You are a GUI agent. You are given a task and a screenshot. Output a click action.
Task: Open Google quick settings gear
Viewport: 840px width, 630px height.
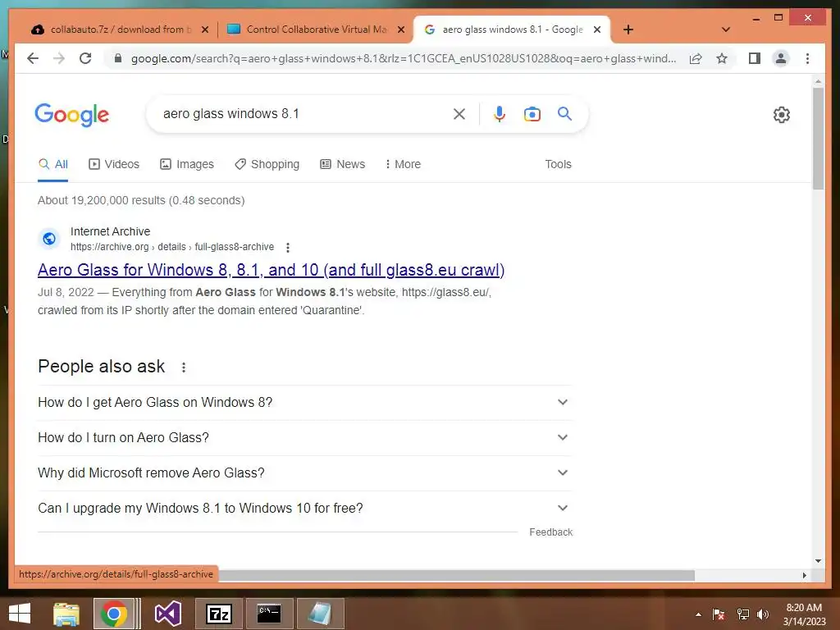781,114
